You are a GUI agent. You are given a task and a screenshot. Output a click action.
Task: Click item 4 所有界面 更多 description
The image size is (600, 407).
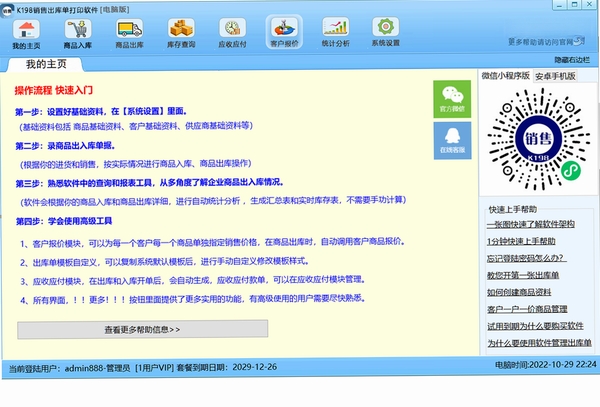pos(192,299)
